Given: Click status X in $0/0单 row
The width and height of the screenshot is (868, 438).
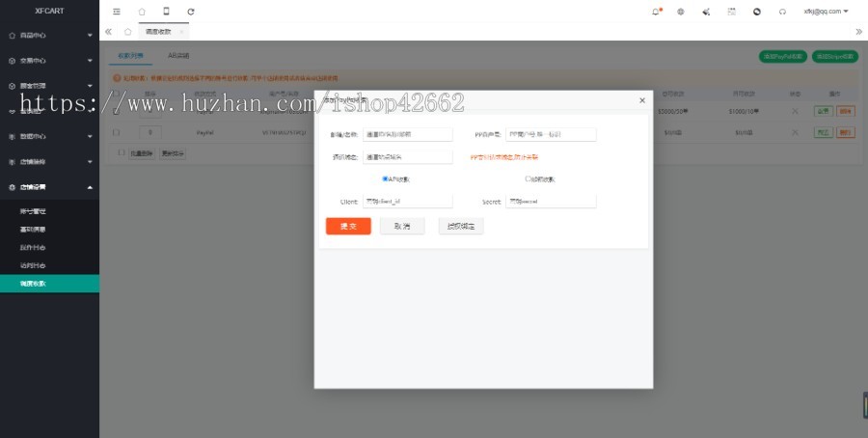Looking at the screenshot, I should pyautogui.click(x=795, y=132).
